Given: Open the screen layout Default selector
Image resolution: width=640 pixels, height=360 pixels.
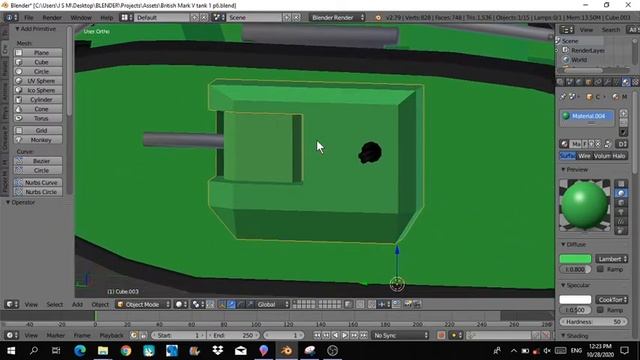Looking at the screenshot, I should tap(162, 18).
